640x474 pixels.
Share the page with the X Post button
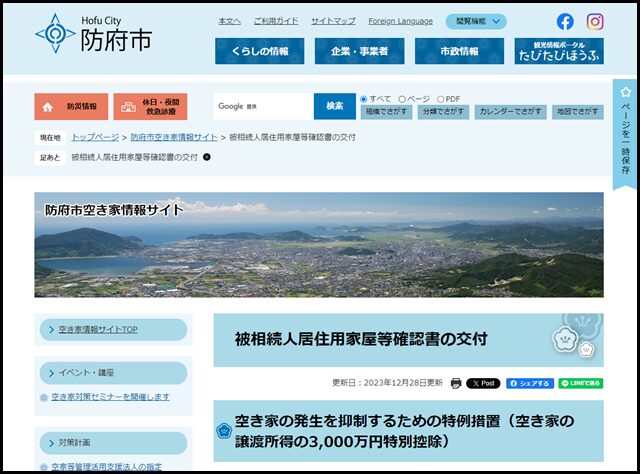483,383
